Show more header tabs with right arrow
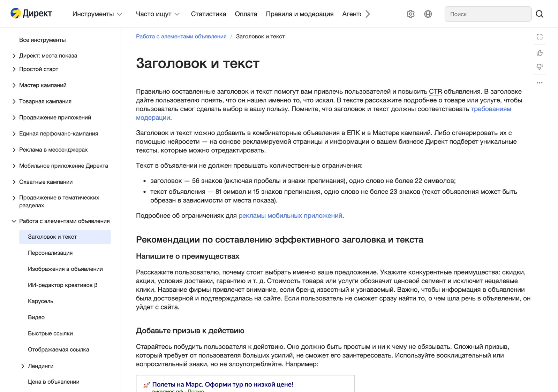 click(368, 14)
